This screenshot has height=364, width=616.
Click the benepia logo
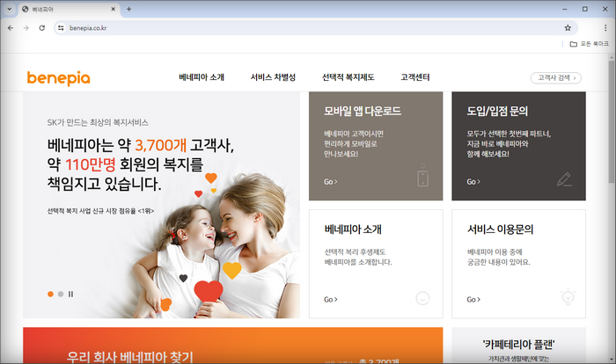[59, 78]
